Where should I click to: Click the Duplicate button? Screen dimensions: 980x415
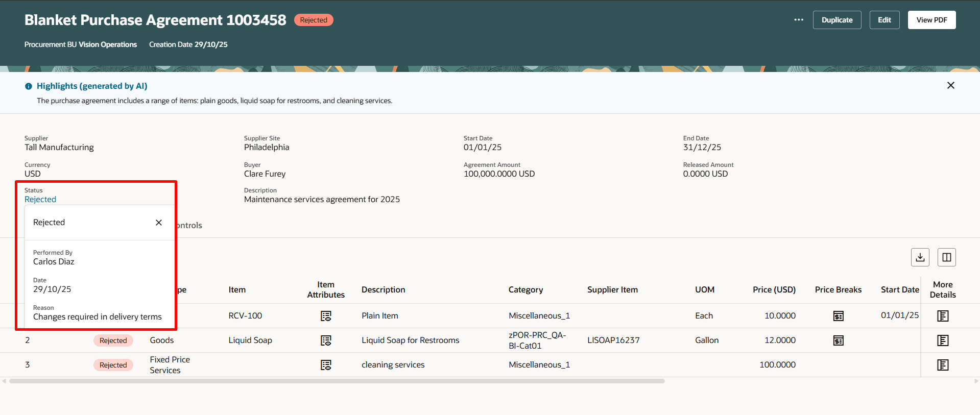click(837, 20)
